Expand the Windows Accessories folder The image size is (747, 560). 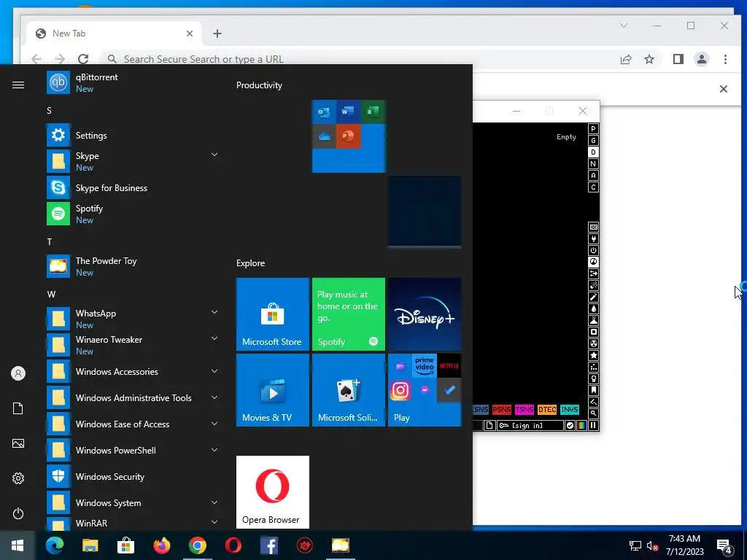coord(214,371)
